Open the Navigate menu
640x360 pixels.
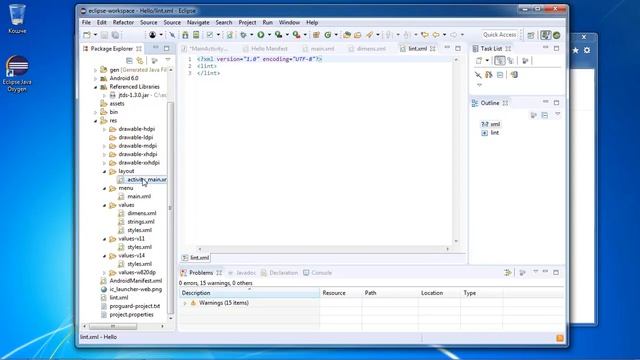coord(198,22)
